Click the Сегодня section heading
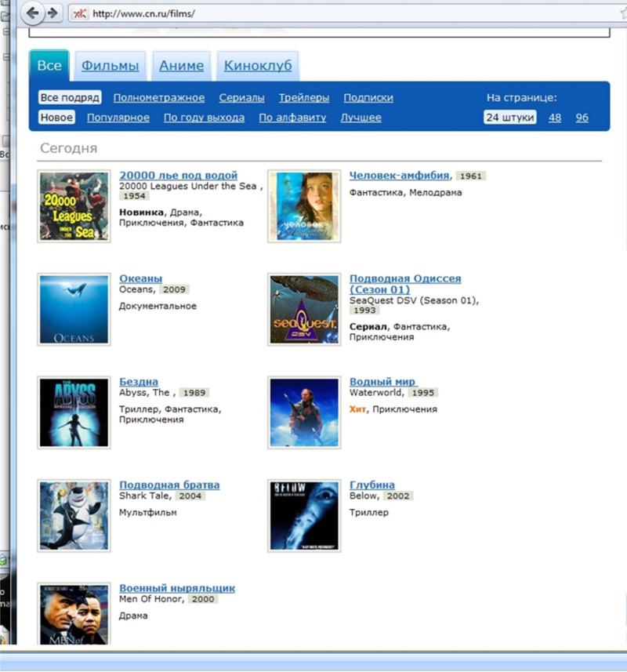 [x=68, y=148]
